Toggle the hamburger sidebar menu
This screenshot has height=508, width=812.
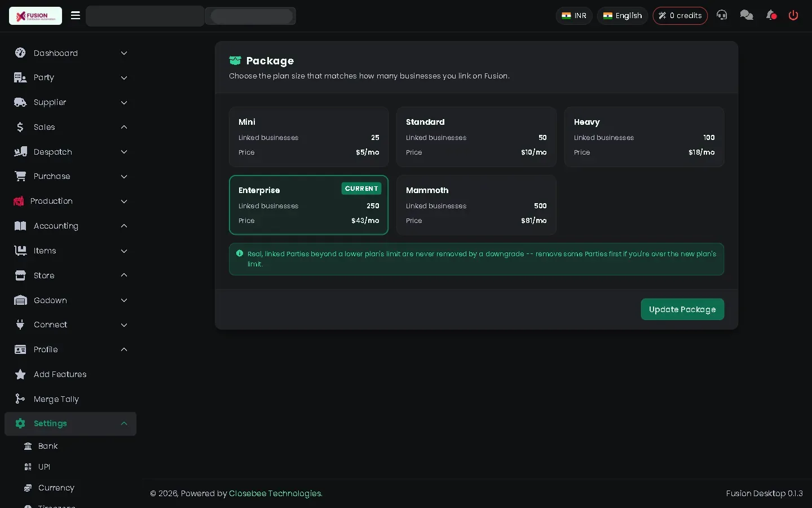(x=76, y=15)
